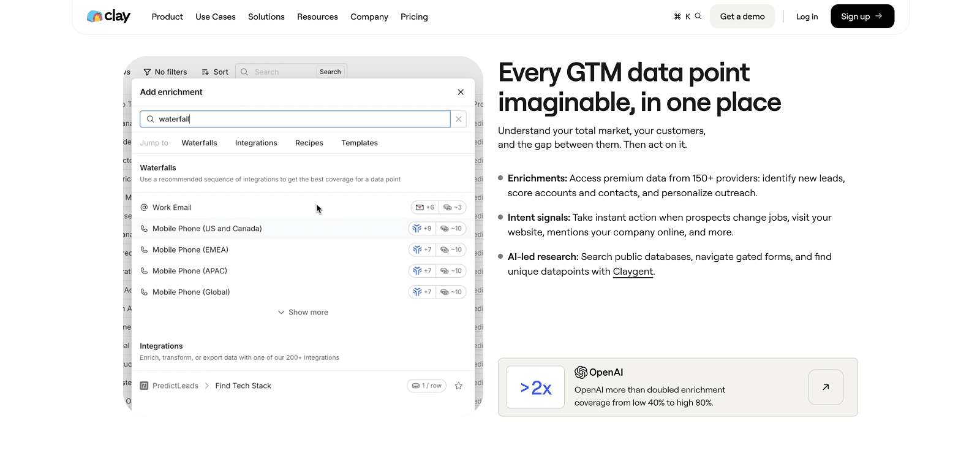This screenshot has width=980, height=450.
Task: Close the Add enrichment dialog
Action: pos(461,92)
